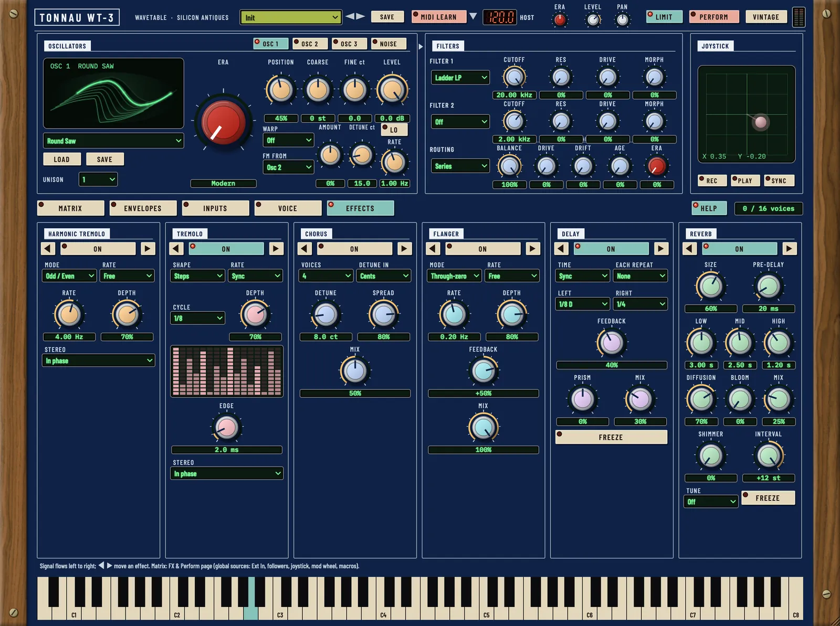Image resolution: width=840 pixels, height=626 pixels.
Task: Open the VOICE page tab
Action: pos(288,208)
